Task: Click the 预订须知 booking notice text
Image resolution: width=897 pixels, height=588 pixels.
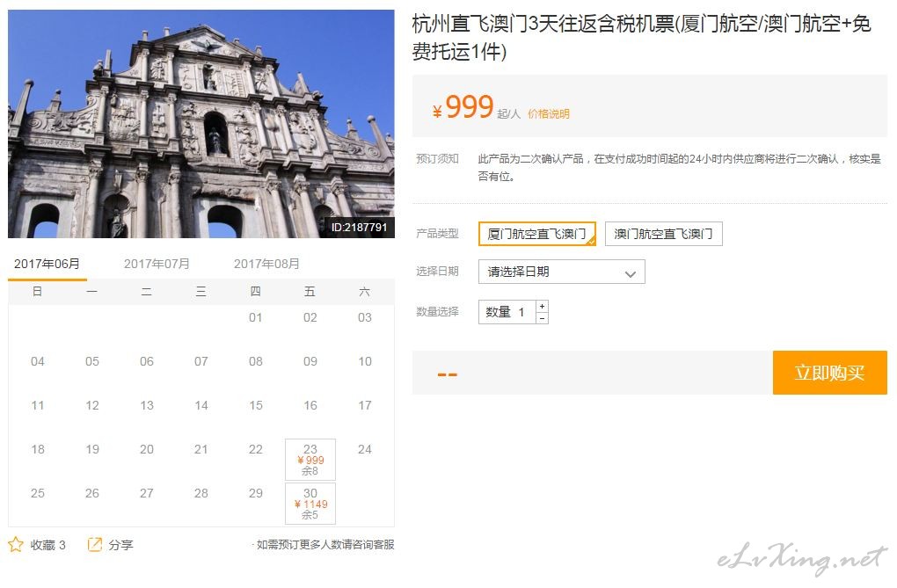Action: pos(679,167)
